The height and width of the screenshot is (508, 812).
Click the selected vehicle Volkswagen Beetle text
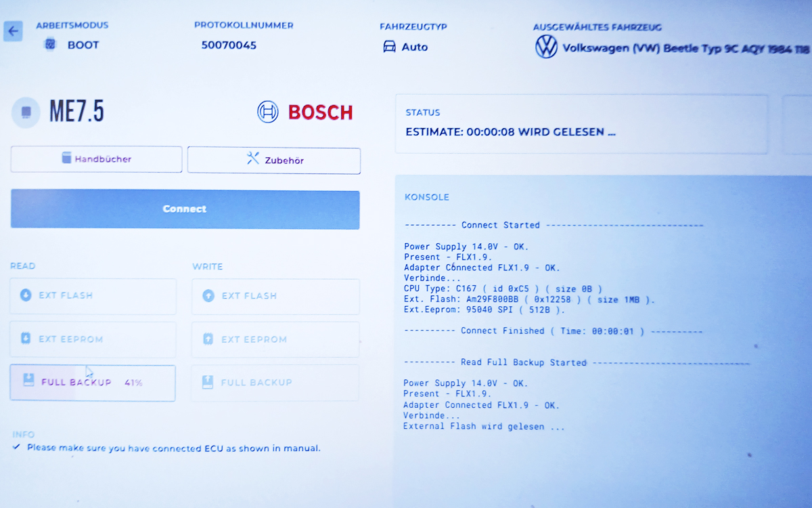[x=685, y=49]
